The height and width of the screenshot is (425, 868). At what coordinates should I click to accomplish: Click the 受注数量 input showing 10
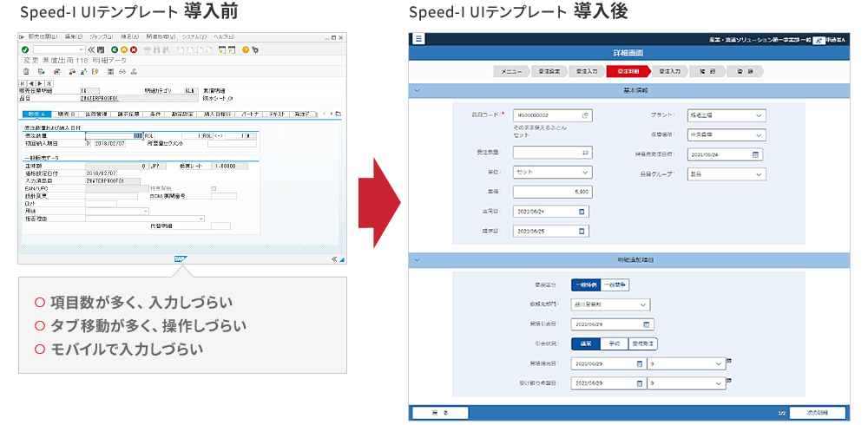tap(552, 153)
